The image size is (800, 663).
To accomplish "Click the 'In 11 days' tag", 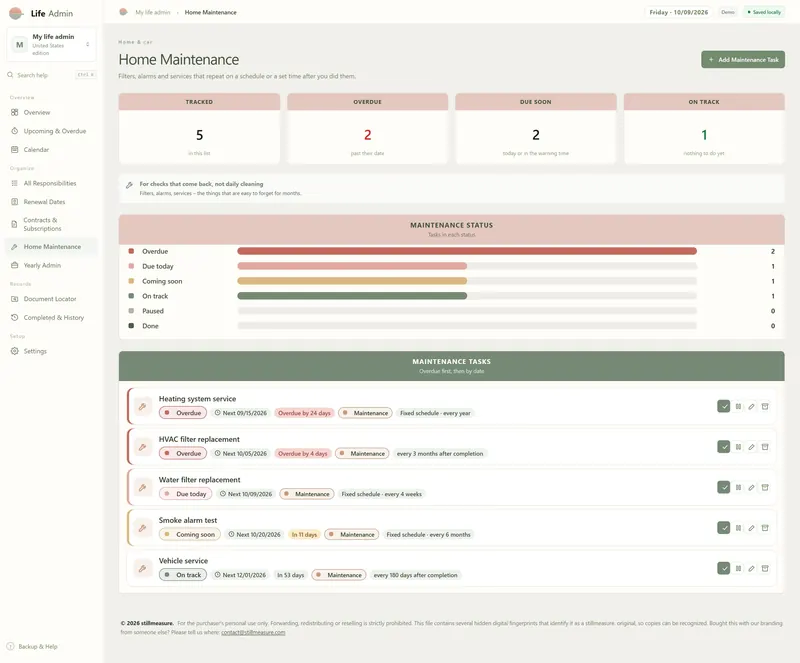I will tap(304, 534).
